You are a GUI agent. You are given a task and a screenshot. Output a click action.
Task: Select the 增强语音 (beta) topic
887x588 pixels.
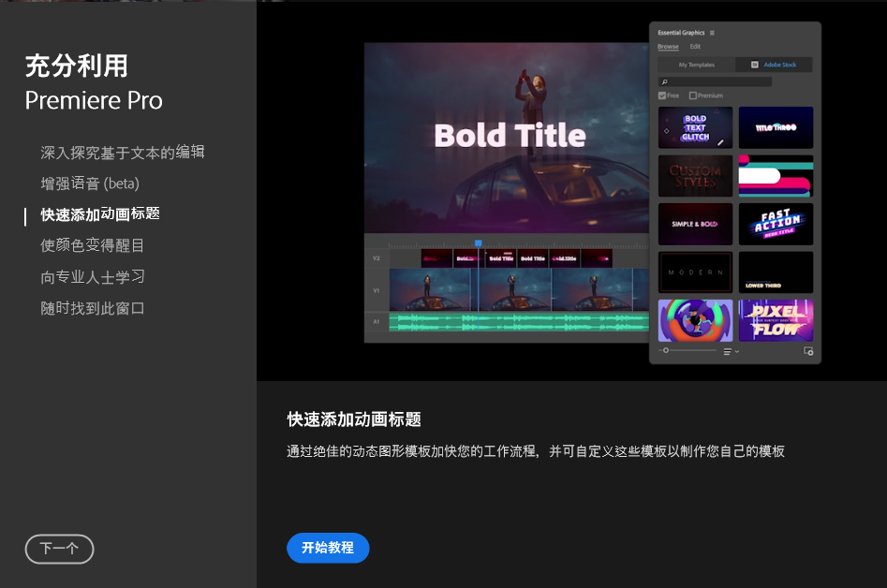(x=90, y=184)
